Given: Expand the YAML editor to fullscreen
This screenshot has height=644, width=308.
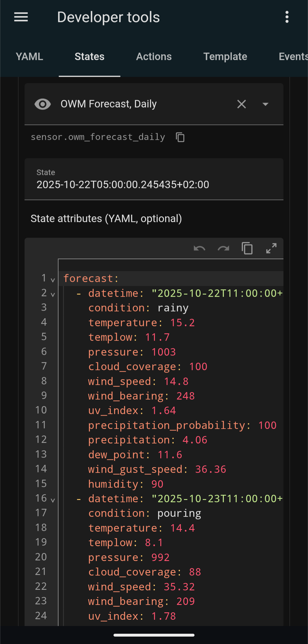Looking at the screenshot, I should [x=271, y=248].
